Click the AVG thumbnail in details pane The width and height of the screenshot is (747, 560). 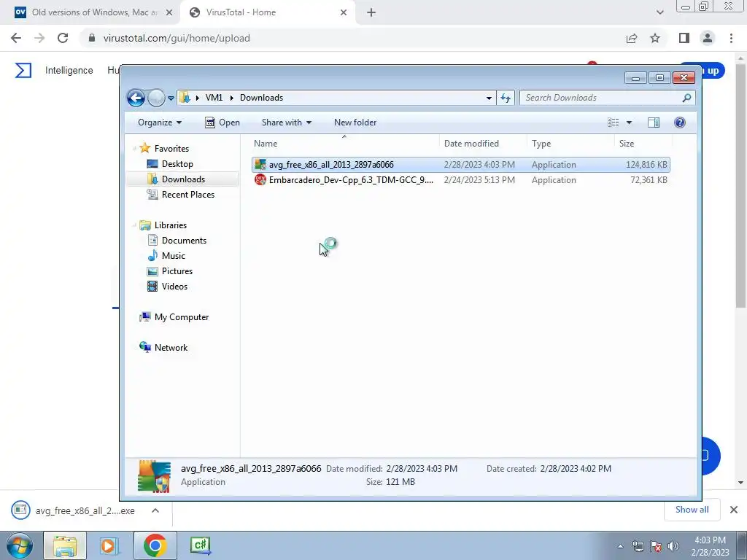click(155, 476)
